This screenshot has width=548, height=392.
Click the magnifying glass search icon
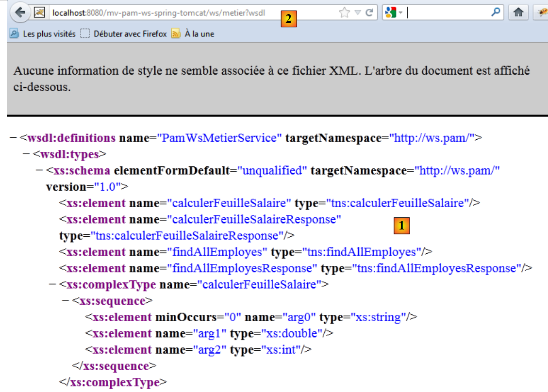495,13
